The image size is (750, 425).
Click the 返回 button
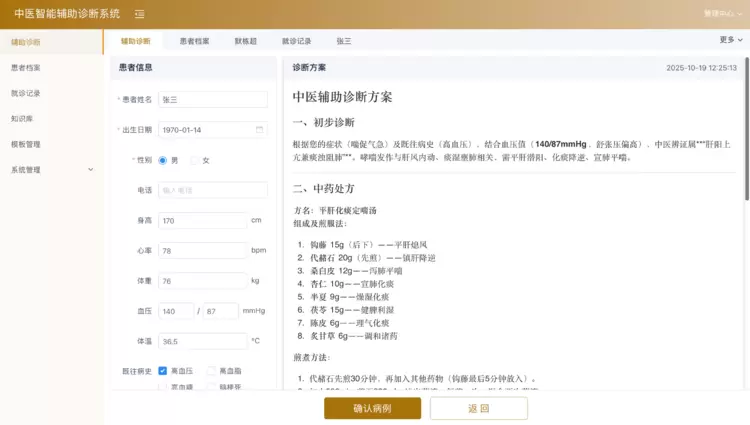click(478, 408)
